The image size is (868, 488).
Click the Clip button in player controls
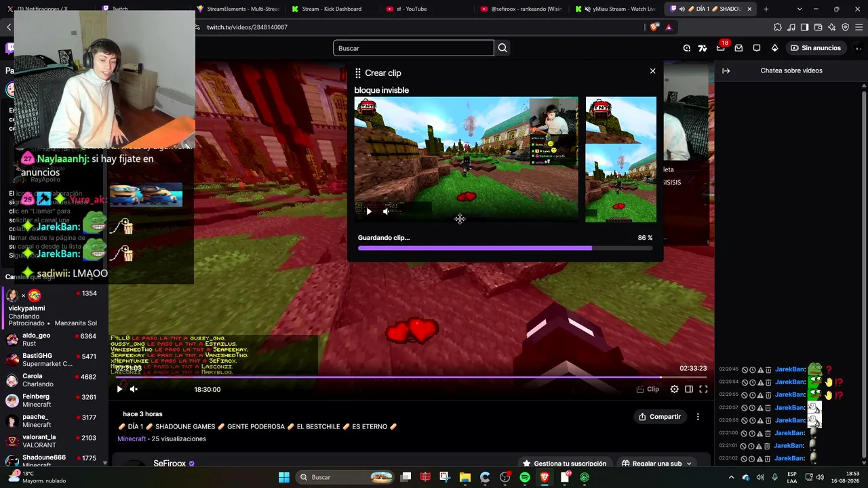(648, 389)
